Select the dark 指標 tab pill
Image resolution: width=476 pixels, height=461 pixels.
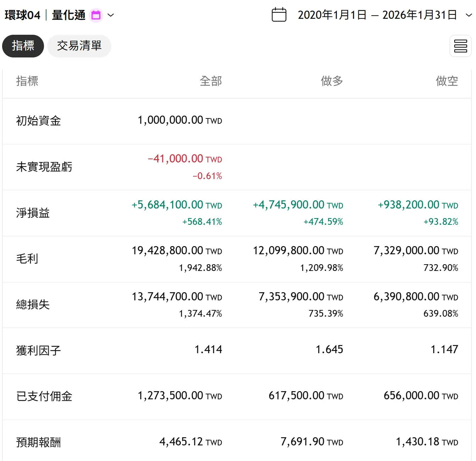[23, 46]
